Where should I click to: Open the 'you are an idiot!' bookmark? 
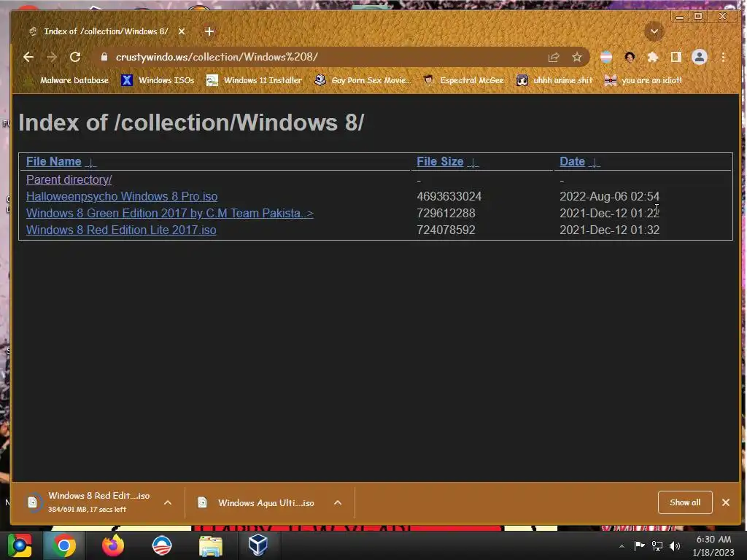[x=643, y=80]
